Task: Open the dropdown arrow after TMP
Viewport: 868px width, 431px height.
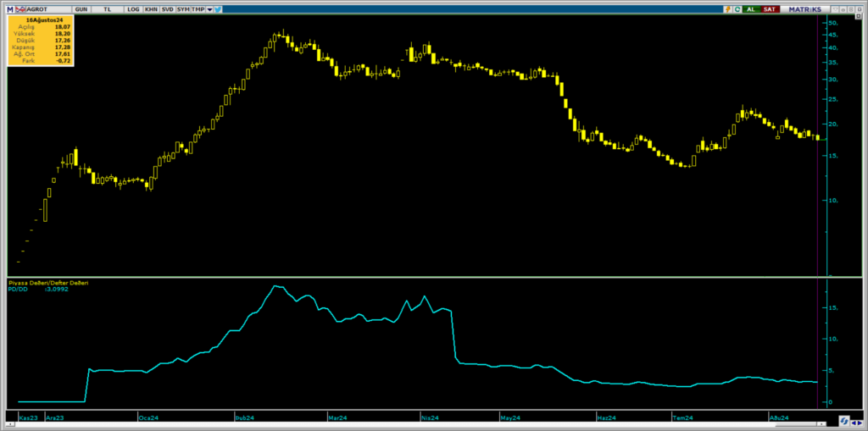Action: (x=209, y=9)
